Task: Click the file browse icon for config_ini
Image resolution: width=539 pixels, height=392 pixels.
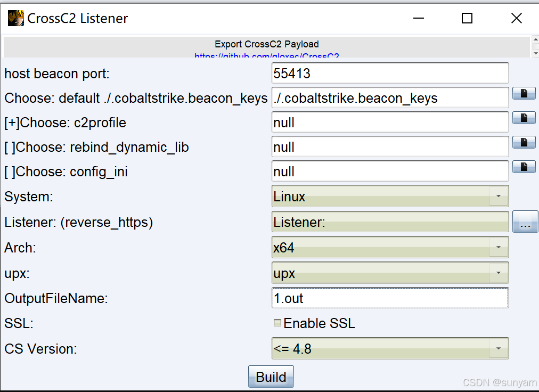Action: [x=524, y=167]
